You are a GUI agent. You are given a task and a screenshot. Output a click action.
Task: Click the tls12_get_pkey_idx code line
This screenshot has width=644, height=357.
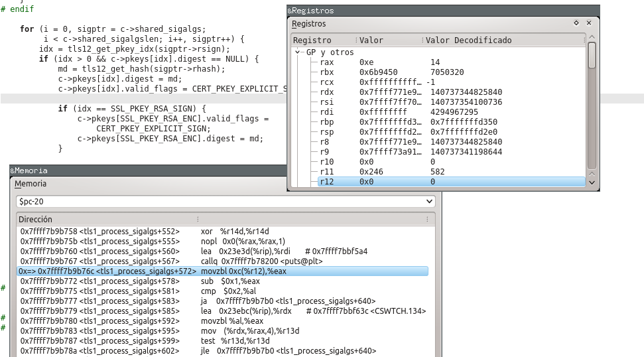point(135,49)
